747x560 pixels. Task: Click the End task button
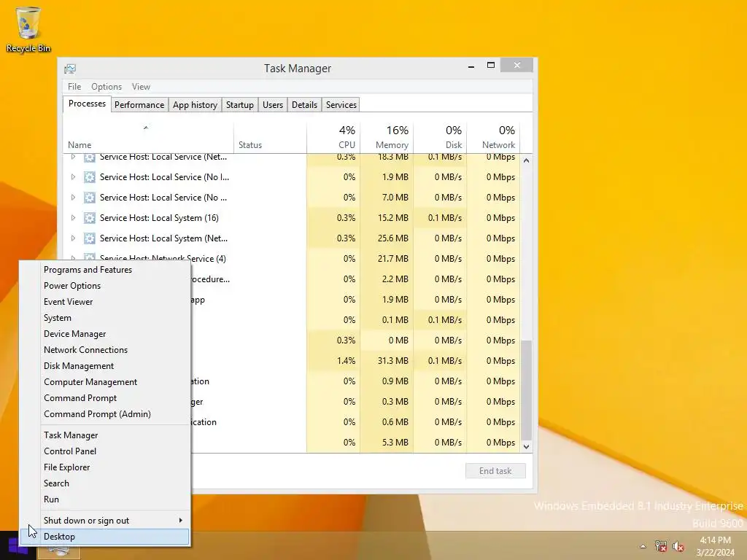click(495, 471)
